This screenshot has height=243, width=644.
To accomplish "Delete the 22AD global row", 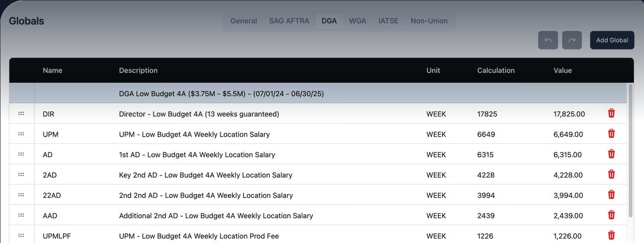I will point(611,194).
